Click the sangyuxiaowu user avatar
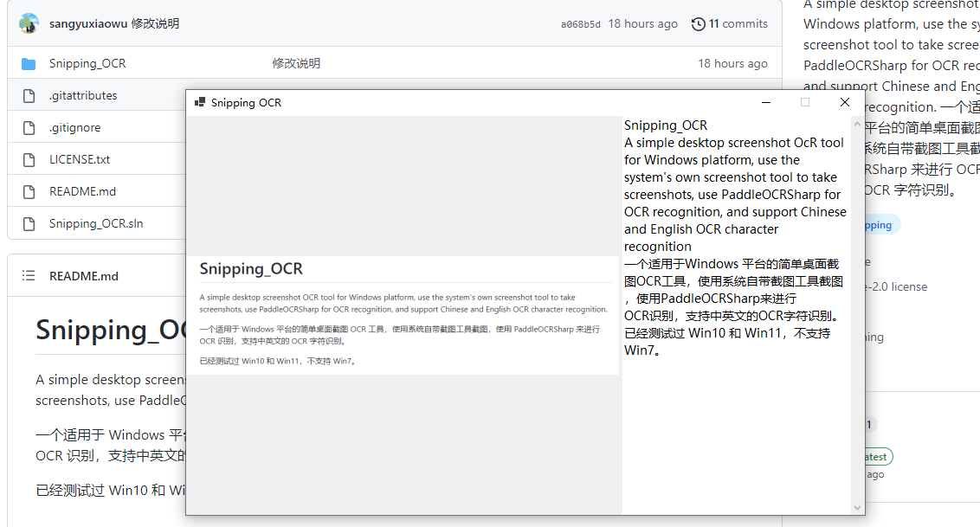This screenshot has width=980, height=527. [29, 23]
